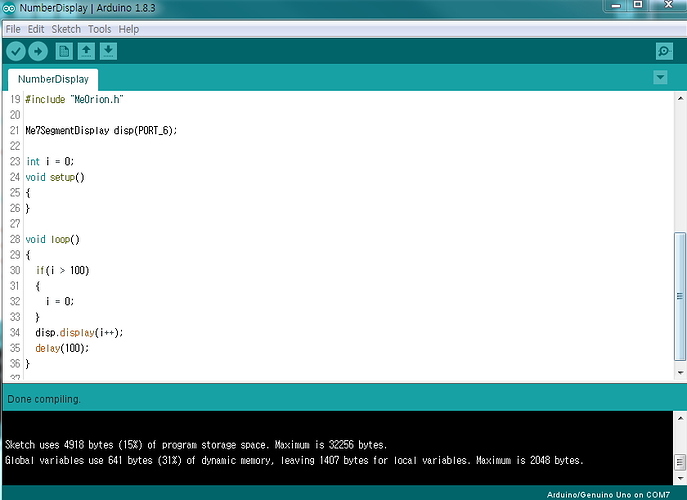The width and height of the screenshot is (687, 500).
Task: Open the tab options dropdown arrow
Action: pos(660,78)
